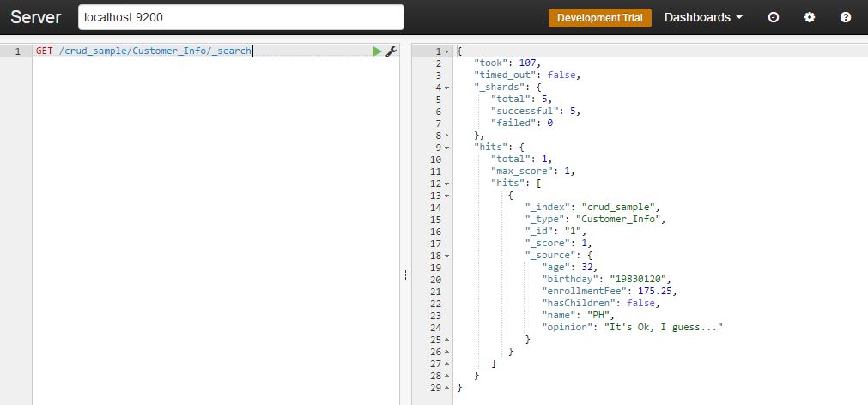Collapse the fold arrow on output line 1
The image size is (868, 405).
pyautogui.click(x=447, y=51)
